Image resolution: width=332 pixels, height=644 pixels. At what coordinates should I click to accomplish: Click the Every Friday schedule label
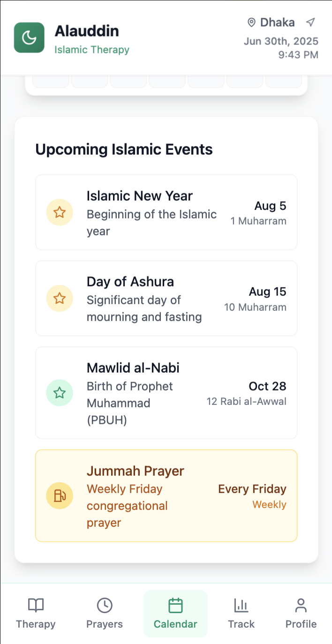252,489
